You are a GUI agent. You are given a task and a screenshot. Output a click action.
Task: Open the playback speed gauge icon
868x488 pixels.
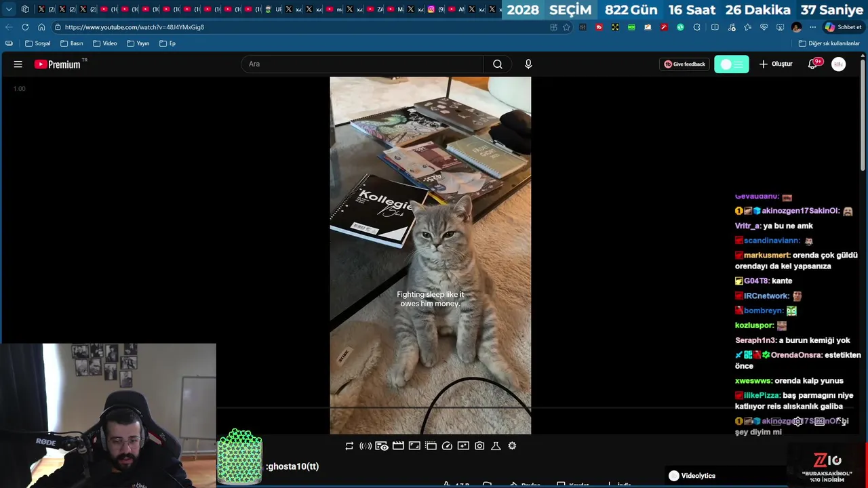tap(447, 446)
